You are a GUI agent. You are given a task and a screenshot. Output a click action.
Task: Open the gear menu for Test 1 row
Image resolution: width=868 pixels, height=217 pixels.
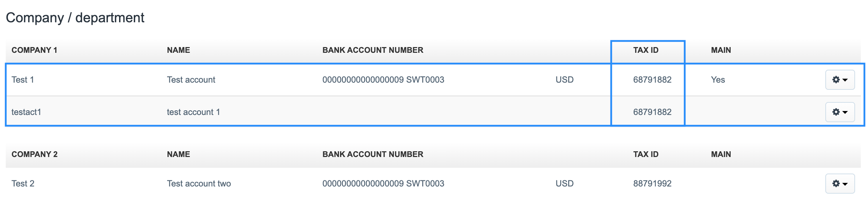(x=840, y=80)
